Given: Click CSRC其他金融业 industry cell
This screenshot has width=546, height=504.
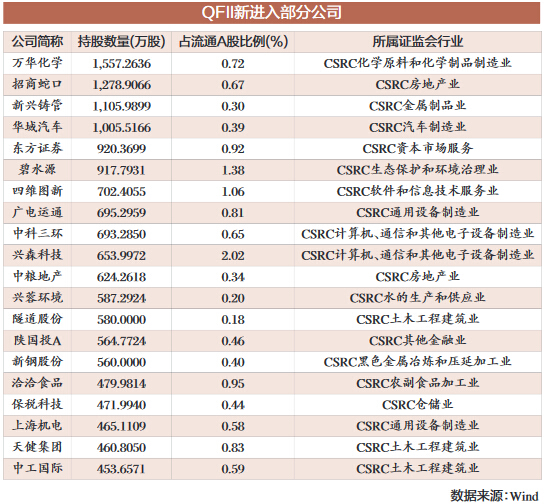Looking at the screenshot, I should coord(418,340).
